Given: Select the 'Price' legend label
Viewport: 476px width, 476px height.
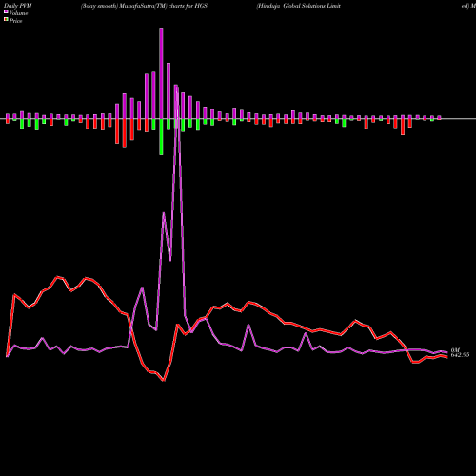Looking at the screenshot, I should pyautogui.click(x=15, y=21).
